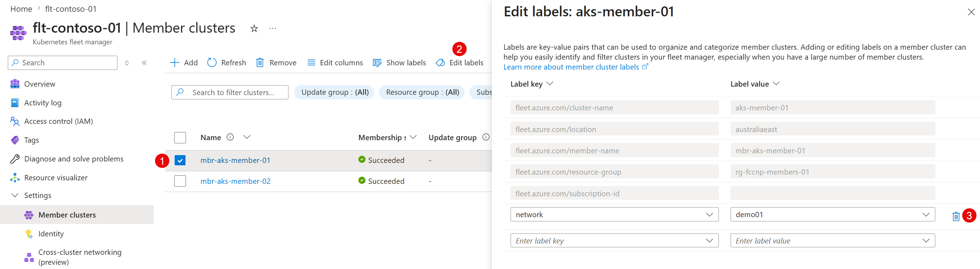Screen dimensions: 980x269
Task: Click the Diagnose and solve problems wrench icon
Action: coord(15,159)
